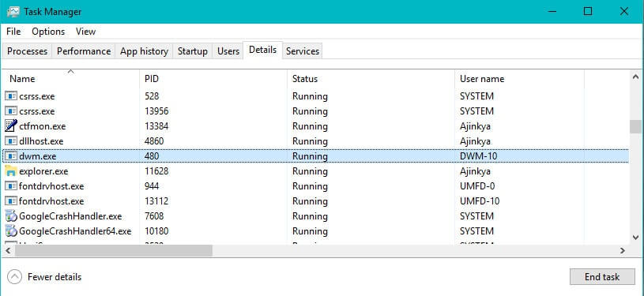The height and width of the screenshot is (296, 644).
Task: Click the vertical scrollbar down arrow
Action: 635,238
